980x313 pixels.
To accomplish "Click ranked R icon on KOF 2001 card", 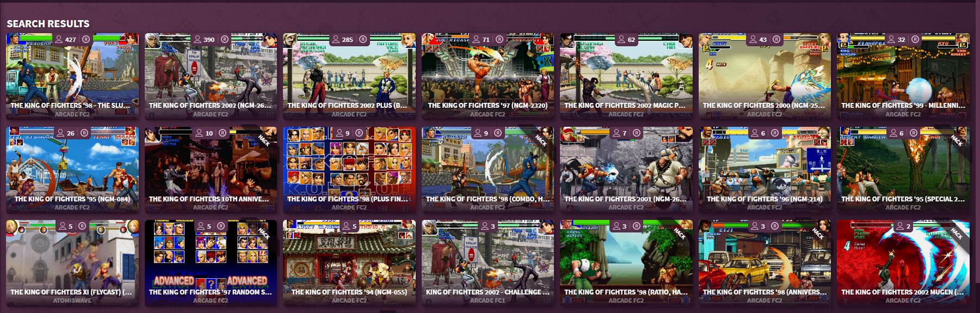I will pyautogui.click(x=637, y=133).
